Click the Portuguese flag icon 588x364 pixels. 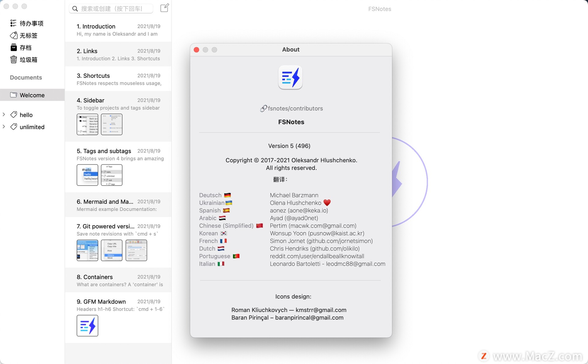tap(236, 256)
